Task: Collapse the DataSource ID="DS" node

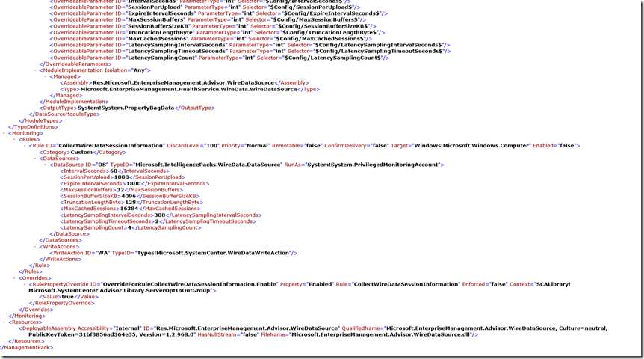Action: point(45,165)
